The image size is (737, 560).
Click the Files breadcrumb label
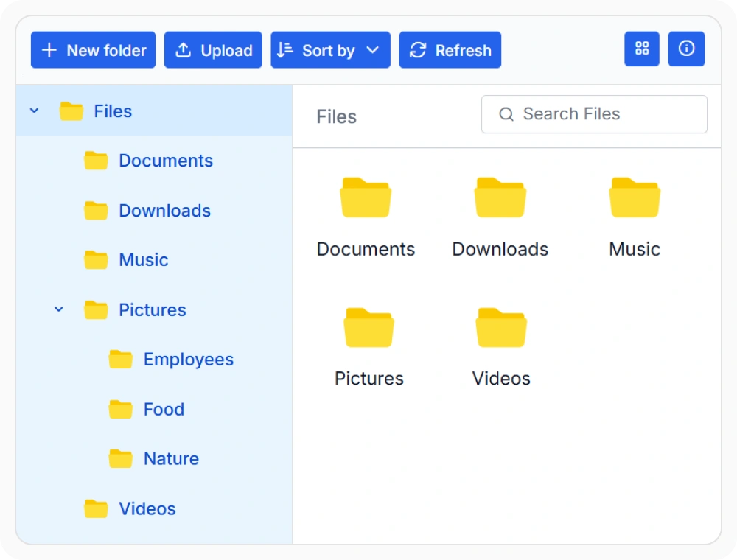(x=337, y=116)
